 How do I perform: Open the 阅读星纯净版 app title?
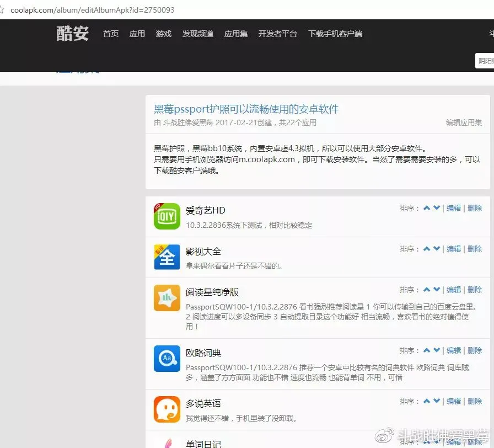212,292
